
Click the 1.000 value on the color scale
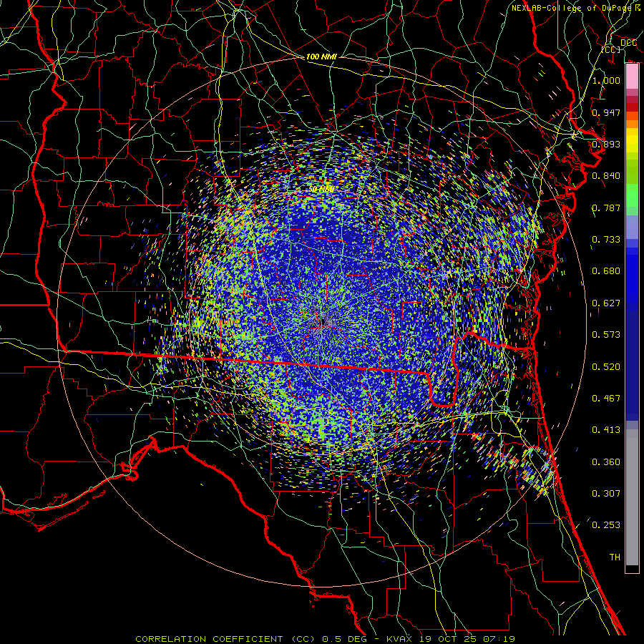(606, 80)
